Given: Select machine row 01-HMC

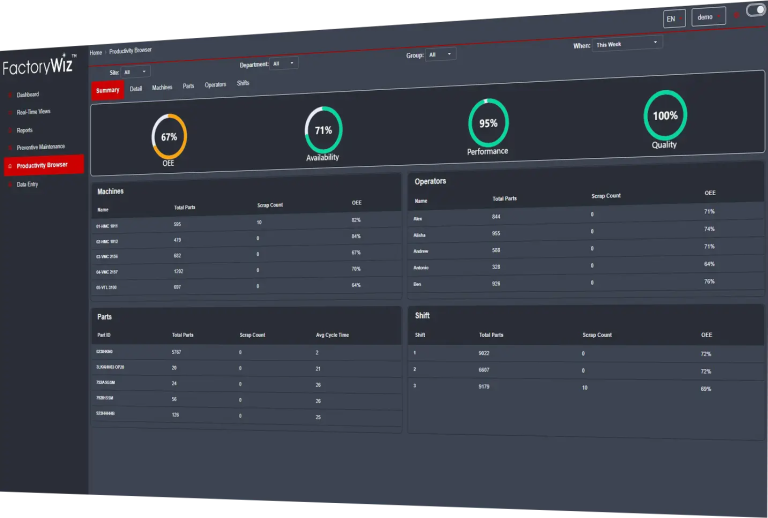Looking at the screenshot, I should tap(246, 223).
